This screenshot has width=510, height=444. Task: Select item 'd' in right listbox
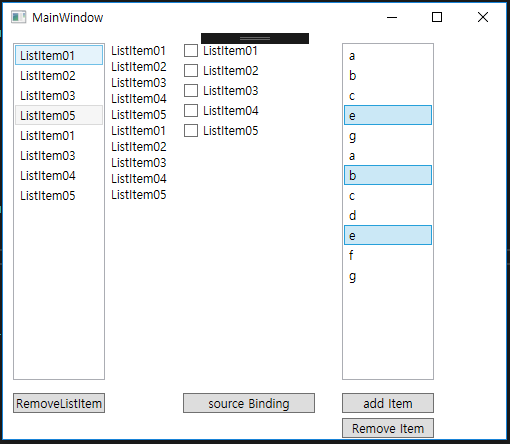point(388,215)
